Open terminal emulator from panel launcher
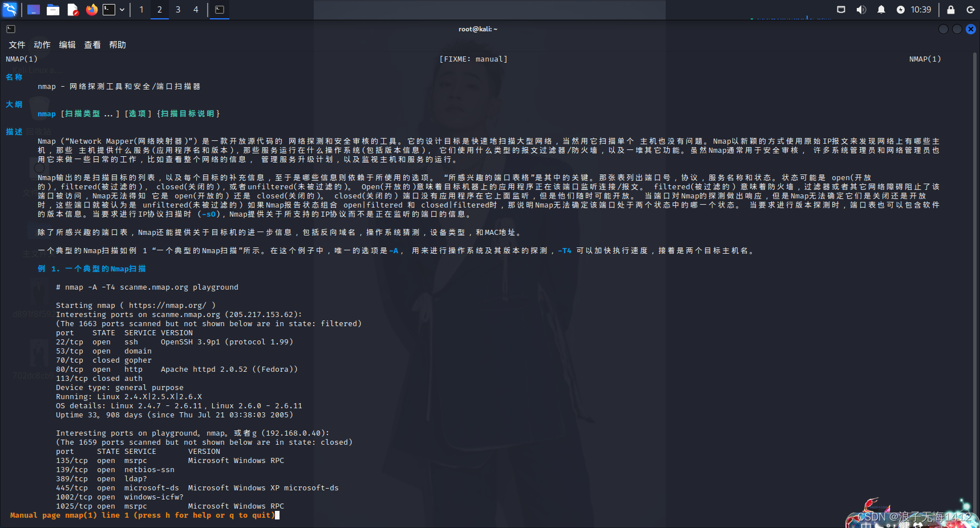Screen dimensions: 980x528 [109, 10]
